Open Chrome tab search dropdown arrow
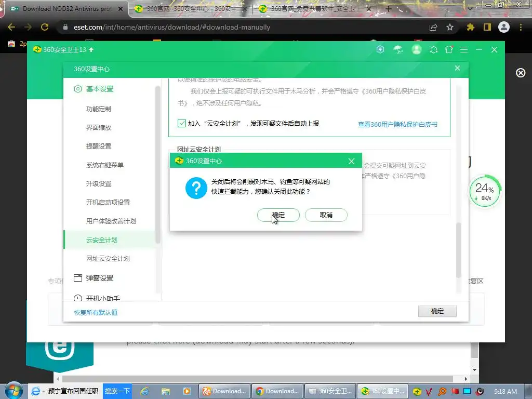 click(x=470, y=9)
